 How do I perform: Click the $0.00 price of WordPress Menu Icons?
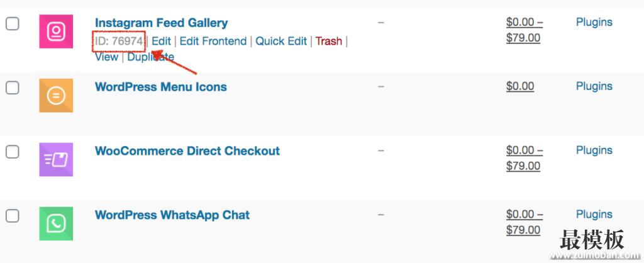tap(520, 86)
